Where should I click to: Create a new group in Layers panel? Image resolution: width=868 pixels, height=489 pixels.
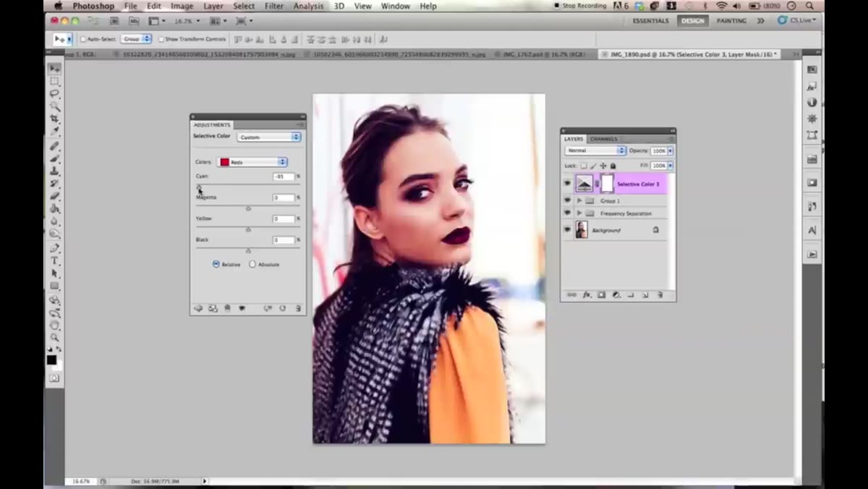[631, 295]
